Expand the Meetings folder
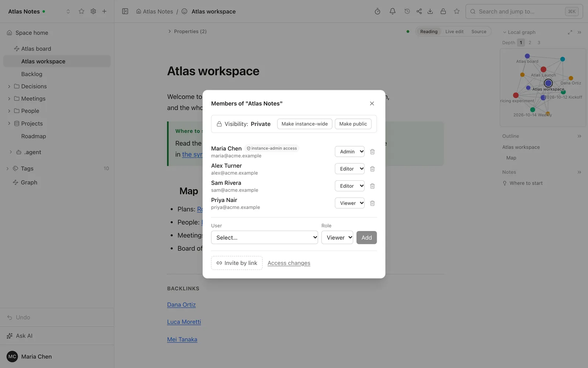This screenshot has width=588, height=368. click(x=9, y=99)
